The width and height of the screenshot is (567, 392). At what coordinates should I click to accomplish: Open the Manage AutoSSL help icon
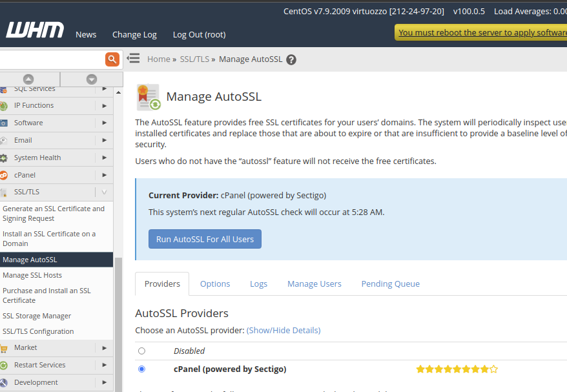pyautogui.click(x=291, y=59)
